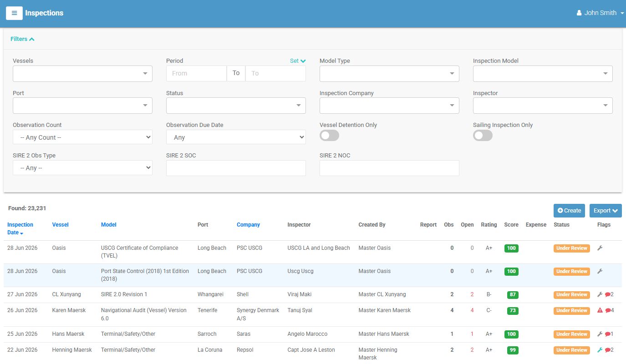Sort by the Company column header
626x364 pixels.
tap(248, 225)
